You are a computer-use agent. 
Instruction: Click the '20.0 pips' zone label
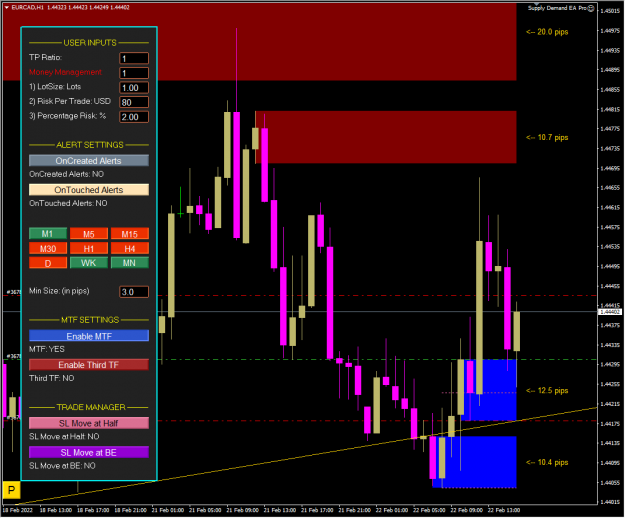tap(547, 32)
